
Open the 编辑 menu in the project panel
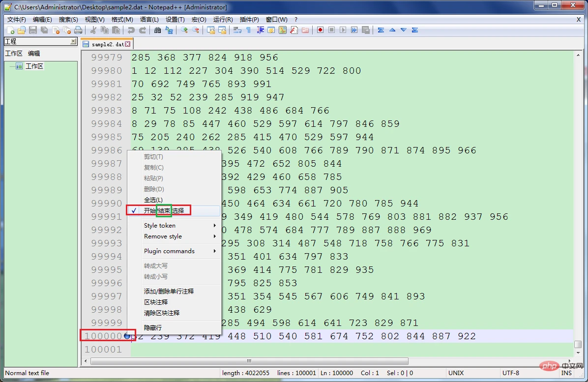[34, 54]
